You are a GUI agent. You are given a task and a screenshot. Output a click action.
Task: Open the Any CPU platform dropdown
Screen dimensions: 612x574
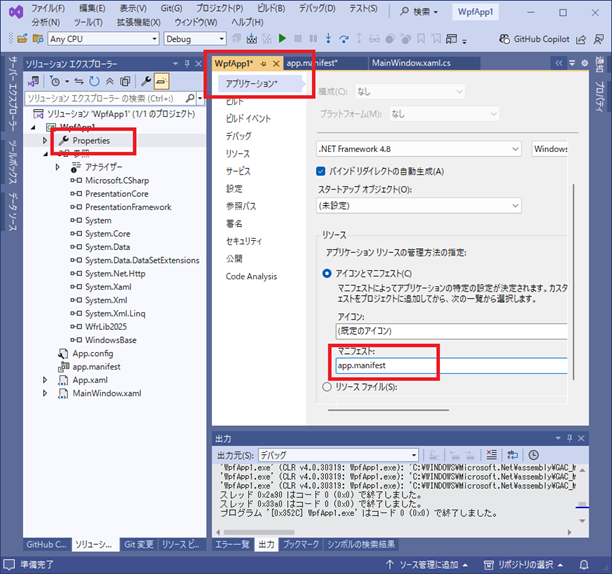click(x=155, y=39)
